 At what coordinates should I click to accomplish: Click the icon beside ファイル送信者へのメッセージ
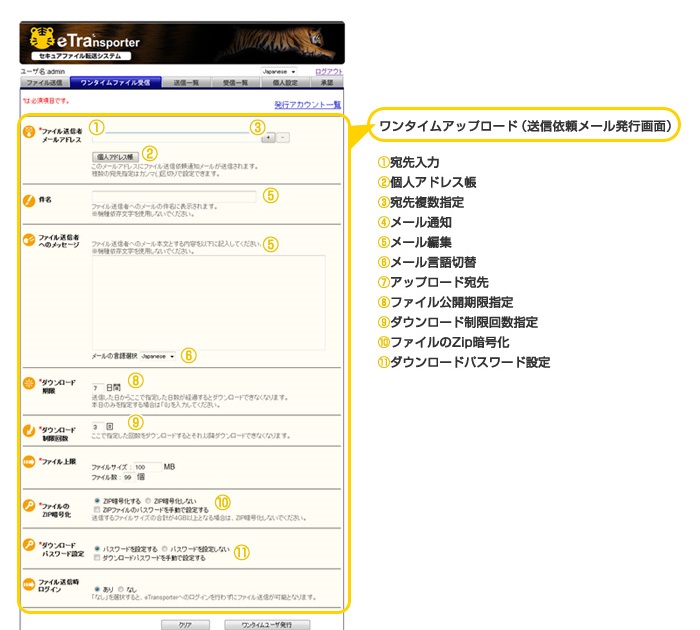[x=30, y=241]
